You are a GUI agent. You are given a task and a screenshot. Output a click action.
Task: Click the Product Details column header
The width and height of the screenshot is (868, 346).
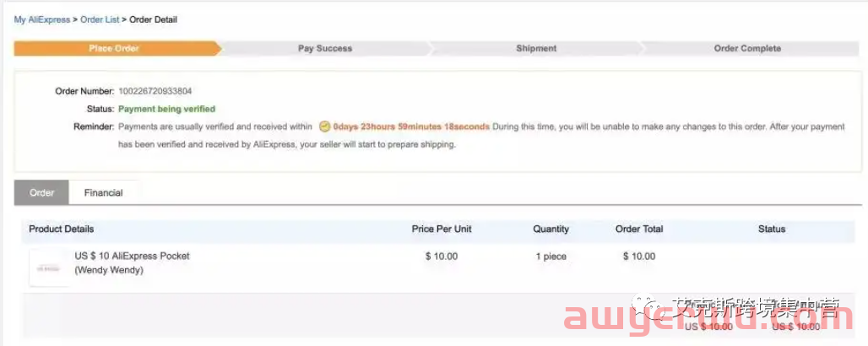pyautogui.click(x=62, y=229)
